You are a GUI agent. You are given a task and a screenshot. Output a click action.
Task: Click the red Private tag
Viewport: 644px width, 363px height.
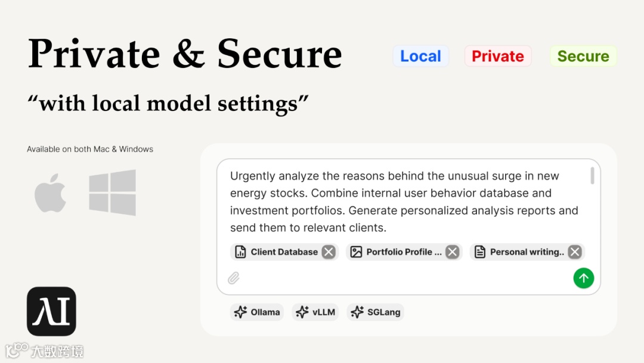(x=497, y=56)
